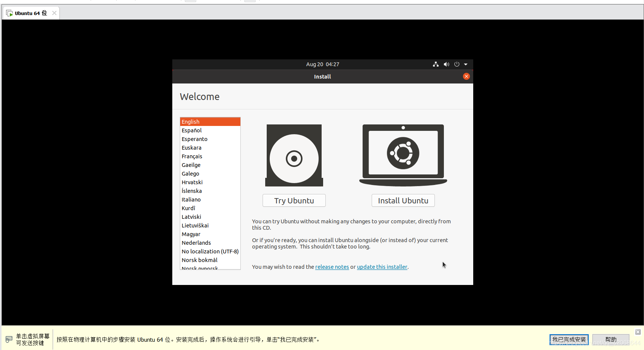The image size is (644, 350).
Task: Select Íslenska language
Action: click(x=210, y=191)
